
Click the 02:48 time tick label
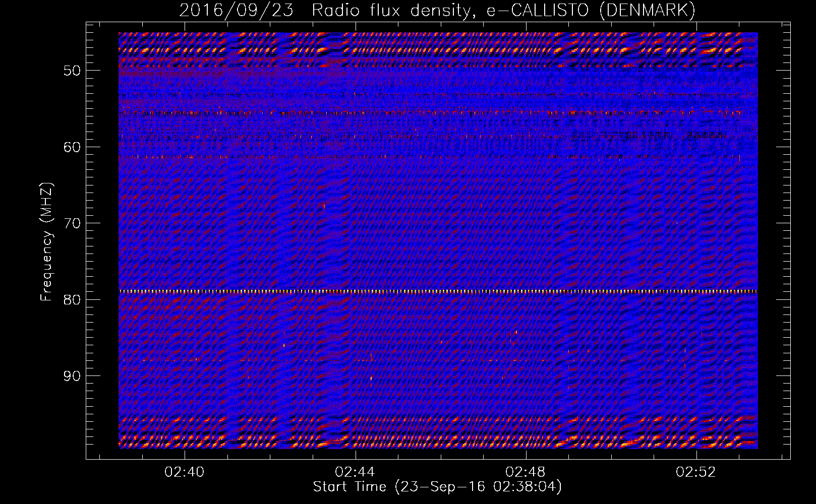click(526, 472)
